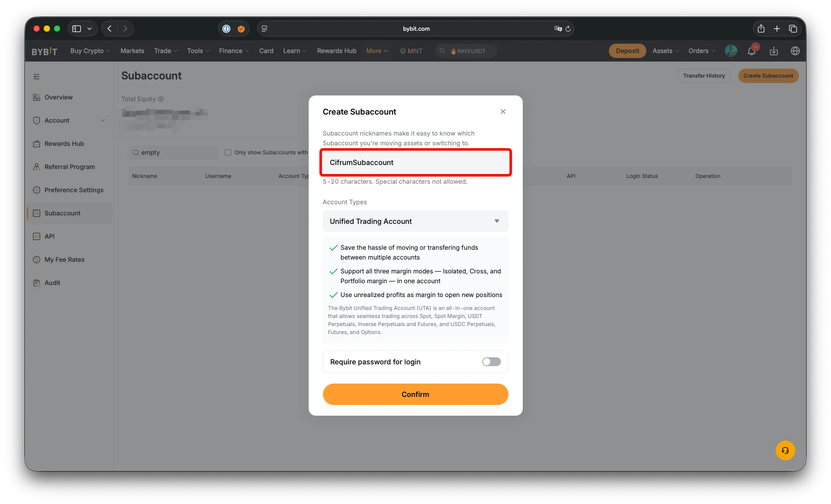Expand the Learn menu

pyautogui.click(x=295, y=51)
